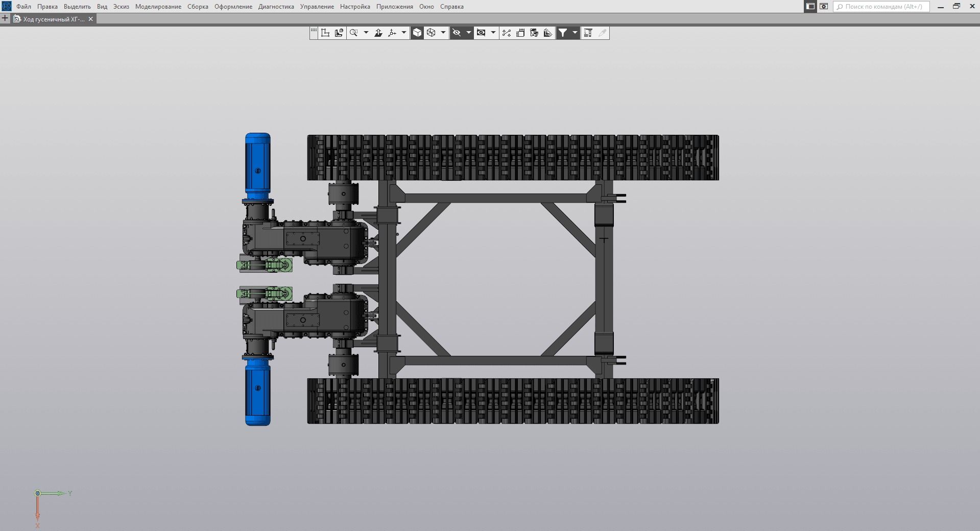
Task: Select the top blue electric motor
Action: (258, 166)
